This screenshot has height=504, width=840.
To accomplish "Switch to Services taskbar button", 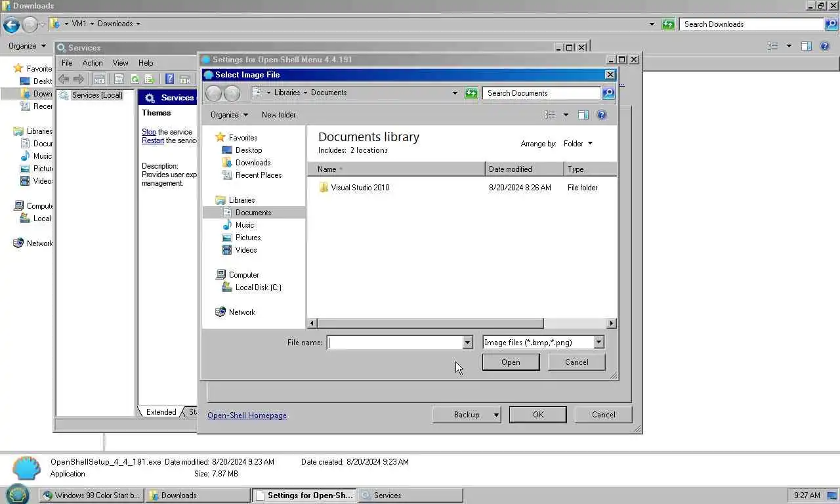I will click(410, 495).
